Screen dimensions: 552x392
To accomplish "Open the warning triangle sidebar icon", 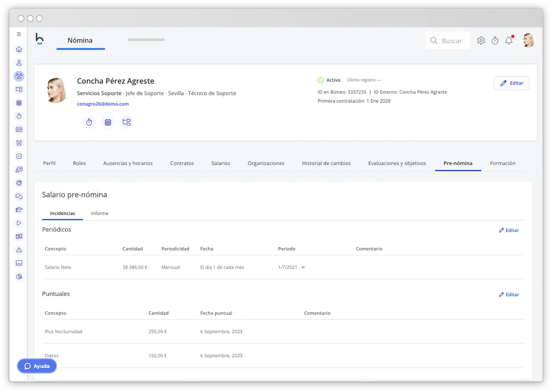I will click(x=19, y=250).
